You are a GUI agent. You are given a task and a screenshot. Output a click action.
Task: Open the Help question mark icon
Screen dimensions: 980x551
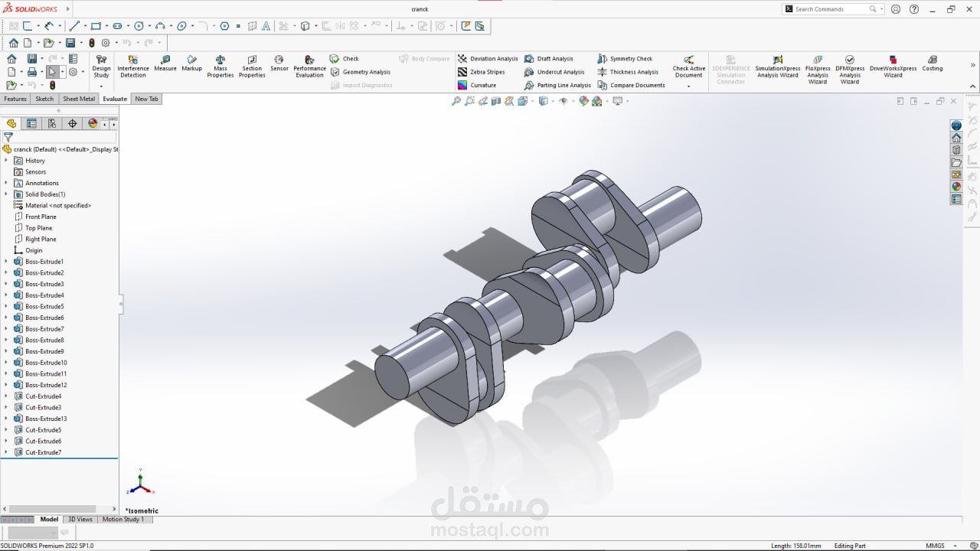point(914,9)
